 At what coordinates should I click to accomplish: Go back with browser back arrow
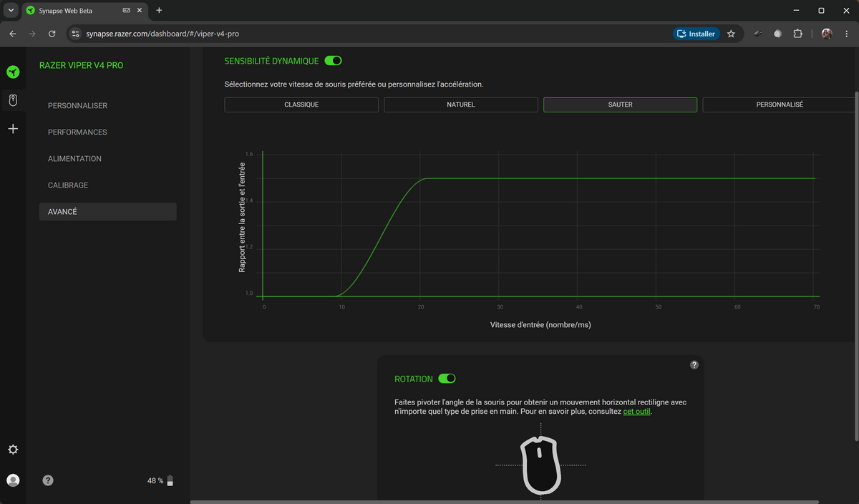[x=13, y=34]
